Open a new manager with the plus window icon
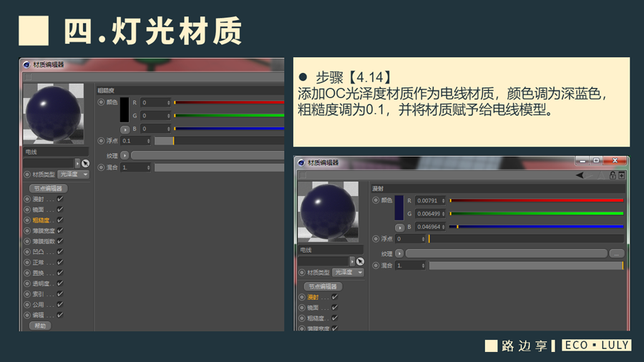 pyautogui.click(x=621, y=176)
